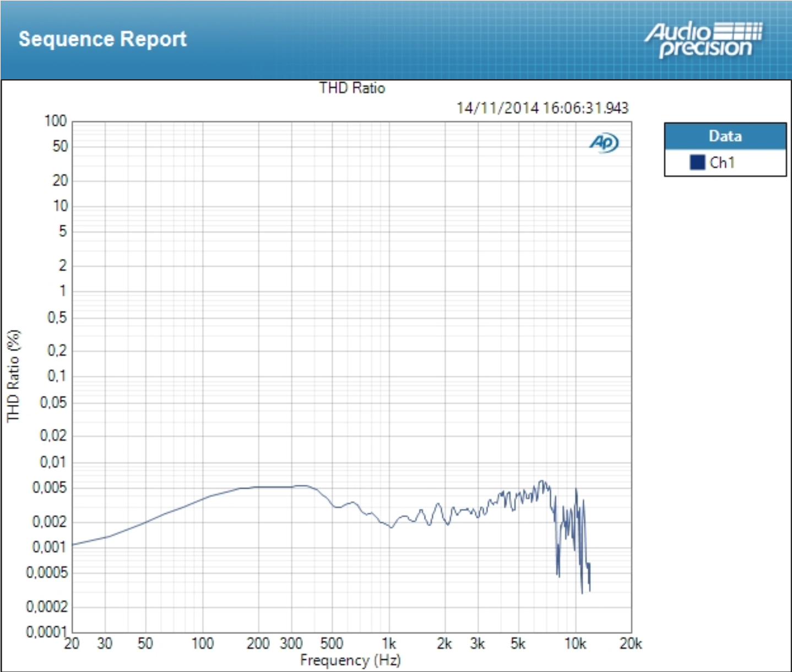Click the timestamp 14/11/2014 16:06:31.943
This screenshot has height=672, width=792.
pos(543,107)
